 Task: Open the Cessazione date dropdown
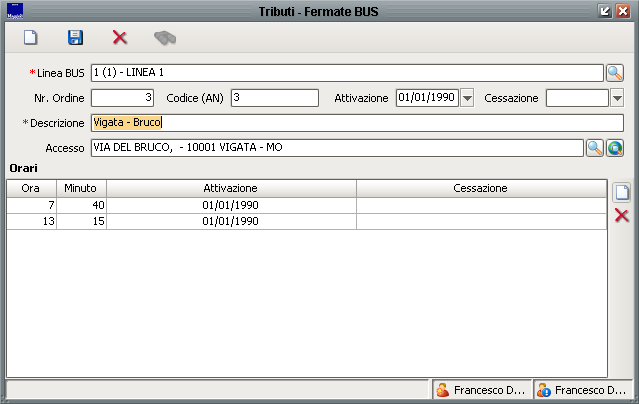point(617,98)
